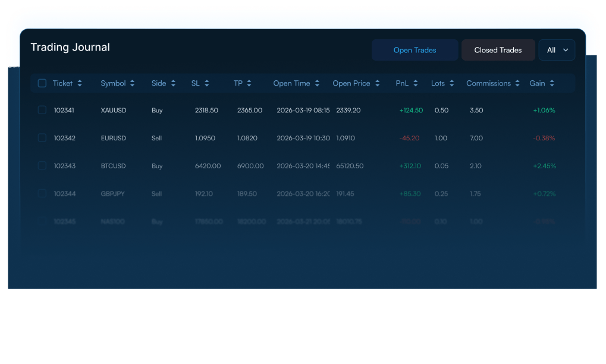Click the Trading Journal title
Viewport: 606px width, 364px height.
(70, 48)
